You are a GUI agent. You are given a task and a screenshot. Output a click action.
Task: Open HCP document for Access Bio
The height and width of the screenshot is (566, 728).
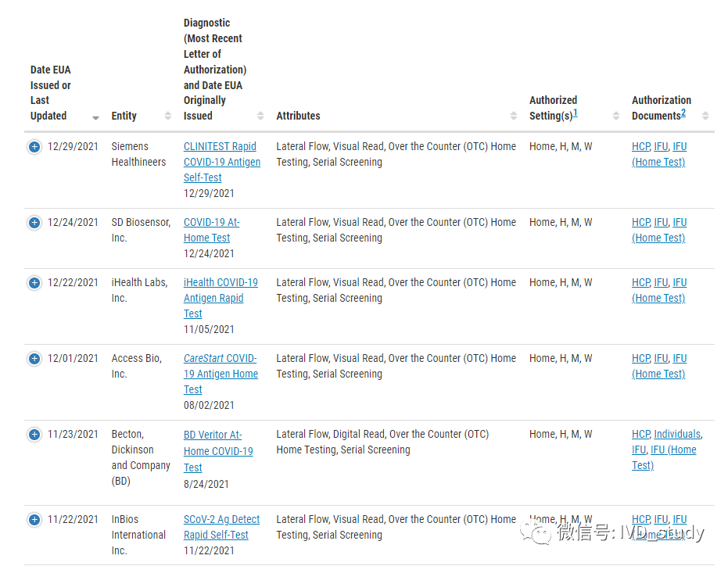click(x=640, y=359)
